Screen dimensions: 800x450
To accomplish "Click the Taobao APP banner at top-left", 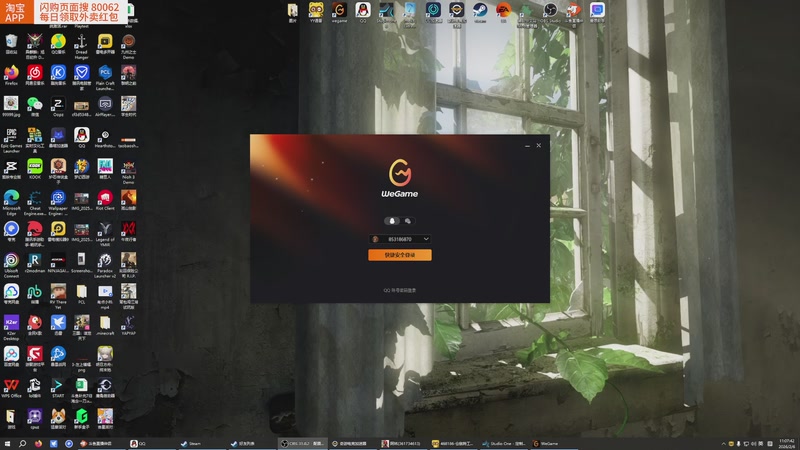I will (x=64, y=12).
